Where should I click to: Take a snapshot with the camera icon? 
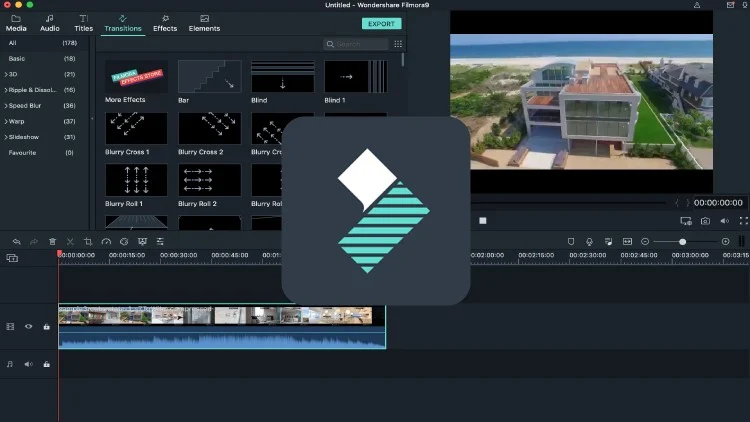click(705, 220)
